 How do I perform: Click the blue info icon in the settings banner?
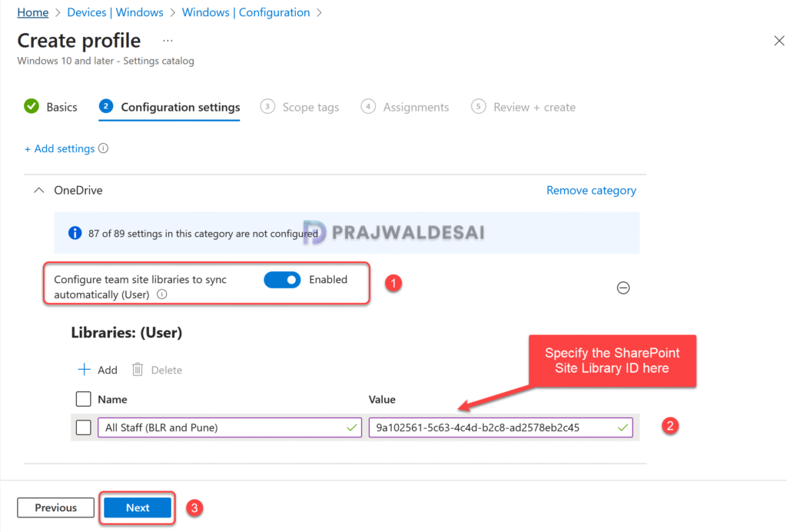[x=75, y=233]
